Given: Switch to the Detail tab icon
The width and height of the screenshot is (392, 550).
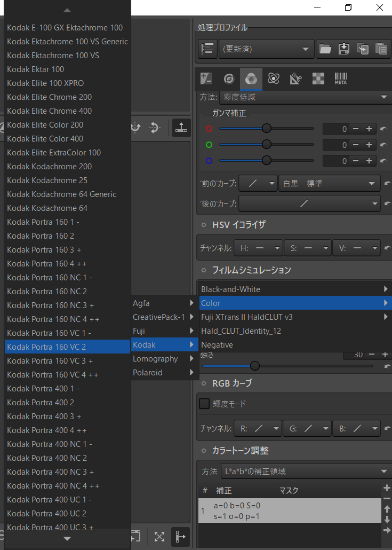Looking at the screenshot, I should click(x=229, y=78).
